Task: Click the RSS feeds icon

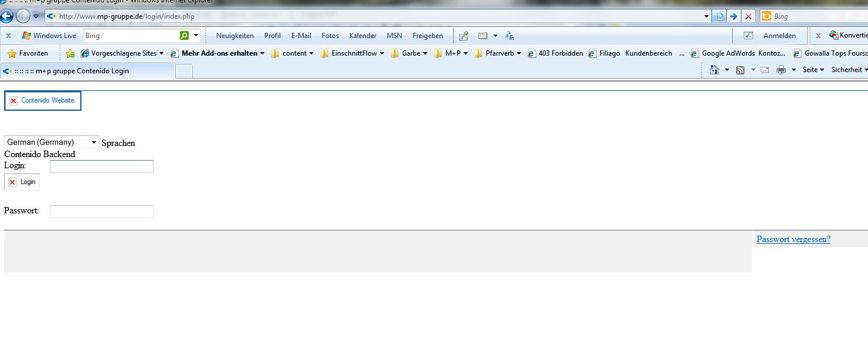Action: click(740, 70)
